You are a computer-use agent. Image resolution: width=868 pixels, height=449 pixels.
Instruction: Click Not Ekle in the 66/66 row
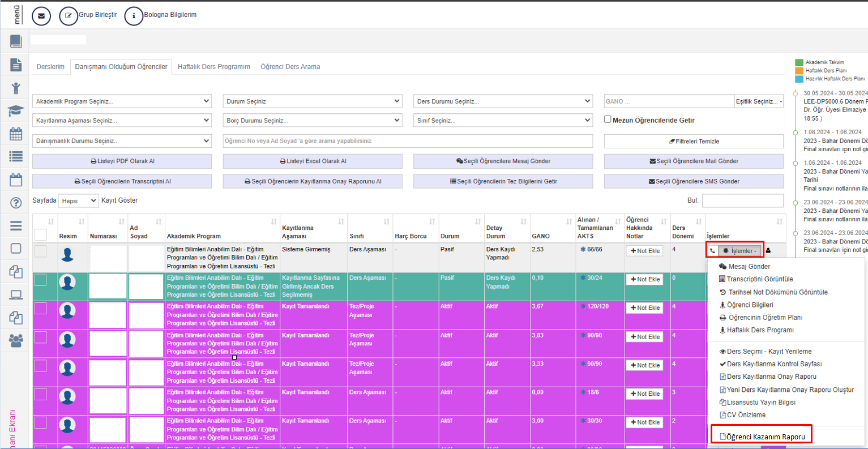[x=644, y=251]
